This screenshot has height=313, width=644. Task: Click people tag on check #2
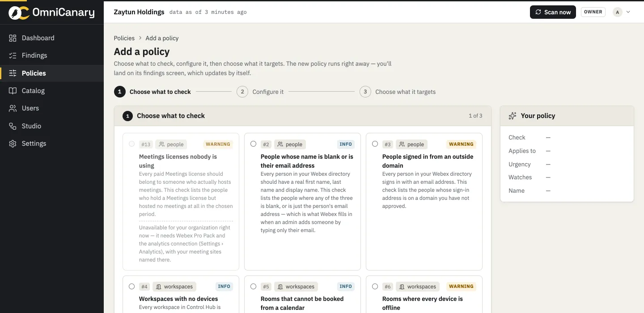pos(290,144)
